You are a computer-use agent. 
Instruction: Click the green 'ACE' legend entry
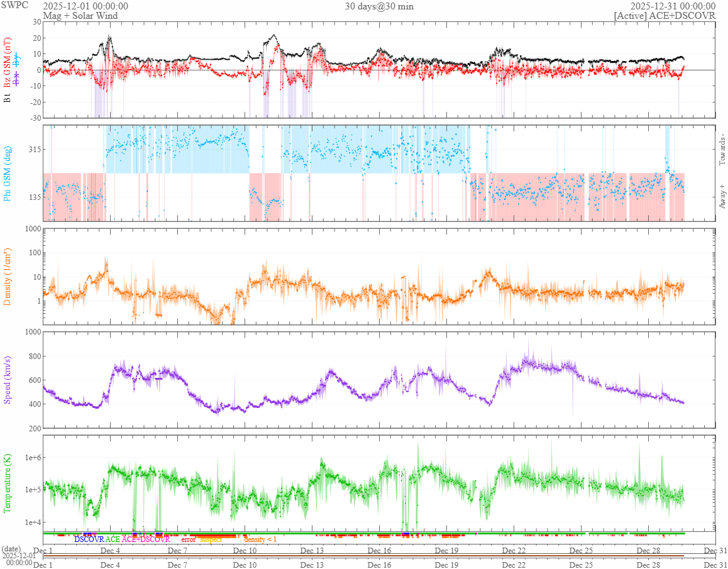pyautogui.click(x=113, y=539)
